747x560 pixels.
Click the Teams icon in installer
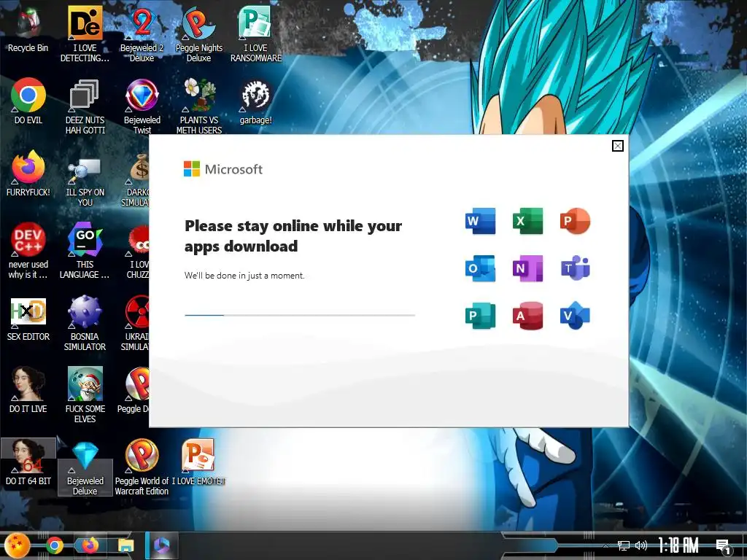pyautogui.click(x=575, y=268)
